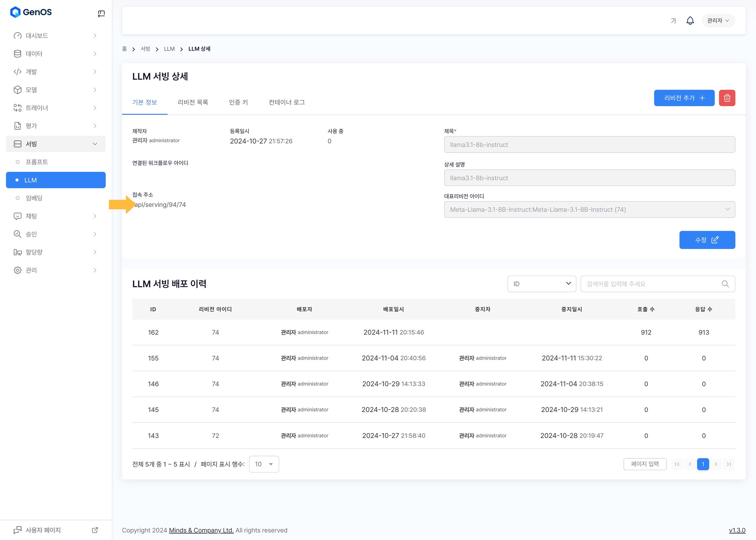Image resolution: width=756 pixels, height=540 pixels.
Task: Switch to the 컨테이너 로그 tab
Action: 286,102
